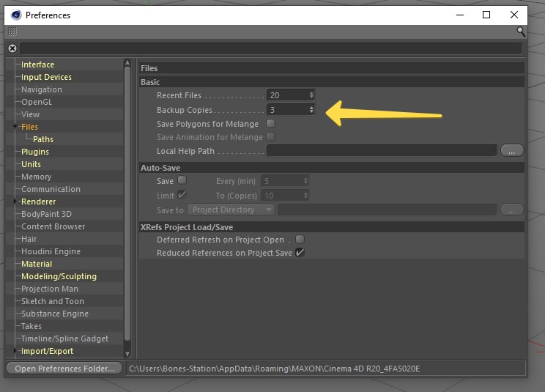Enable Save Polygons for Melange
This screenshot has height=392, width=545.
coord(270,123)
